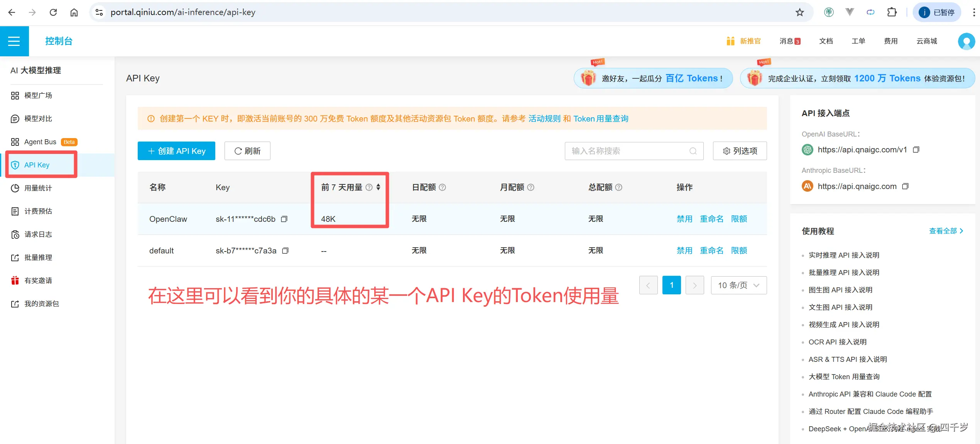Expand 查看全部 in 使用教程 panel
The image size is (980, 444).
coord(945,231)
